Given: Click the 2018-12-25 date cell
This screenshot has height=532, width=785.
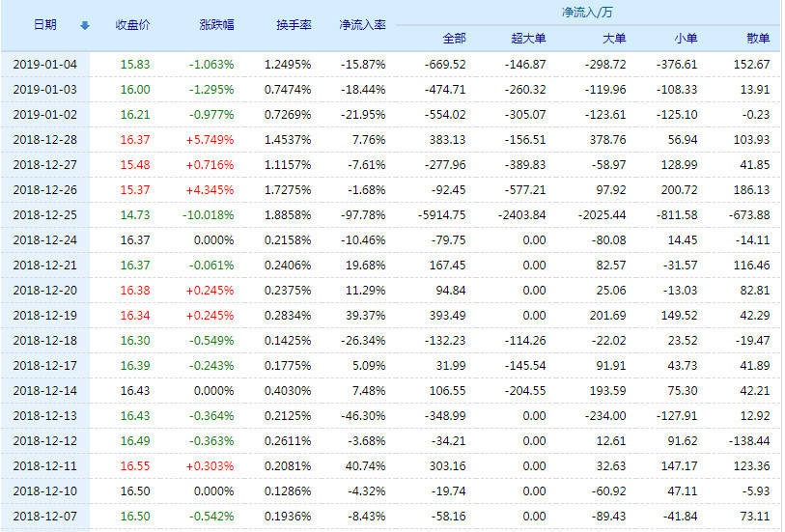Looking at the screenshot, I should 44,214.
